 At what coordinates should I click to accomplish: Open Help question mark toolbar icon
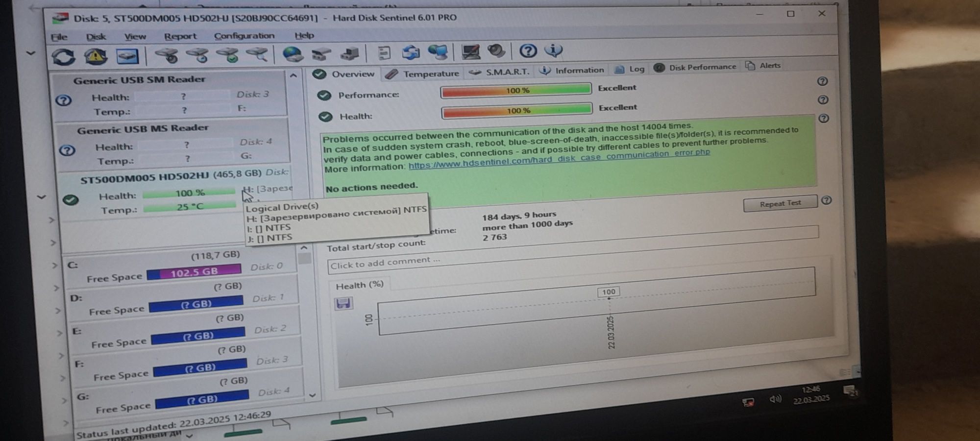[x=528, y=50]
